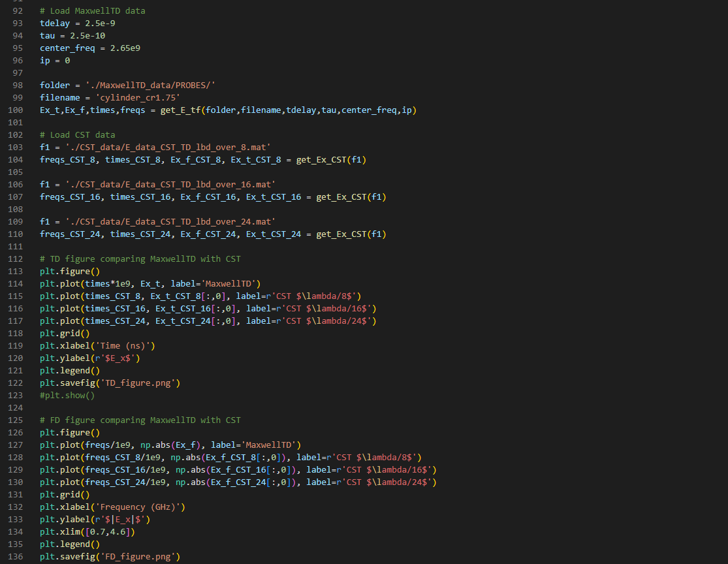Click the '# Load MaxwellTD data' comment
728x564 pixels.
coord(93,10)
